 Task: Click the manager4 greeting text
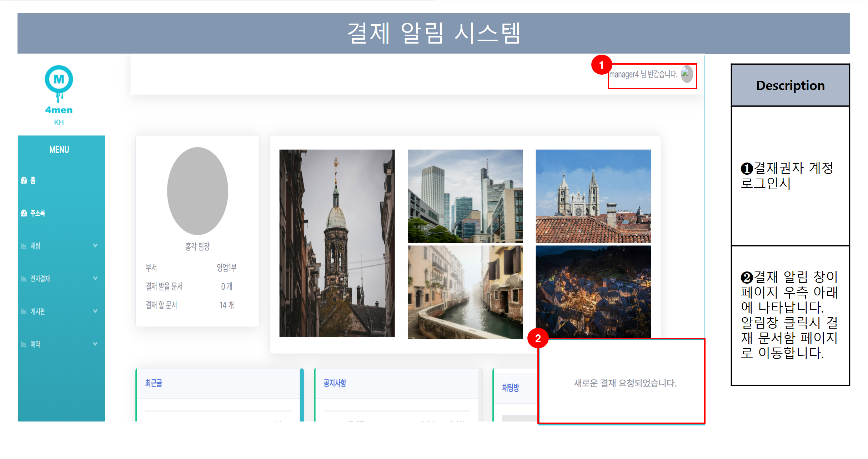pyautogui.click(x=643, y=74)
